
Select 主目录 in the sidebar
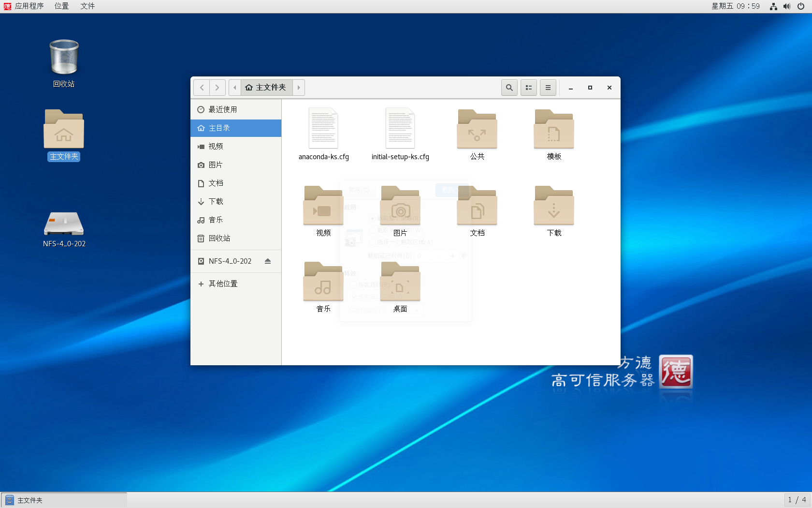pyautogui.click(x=236, y=128)
